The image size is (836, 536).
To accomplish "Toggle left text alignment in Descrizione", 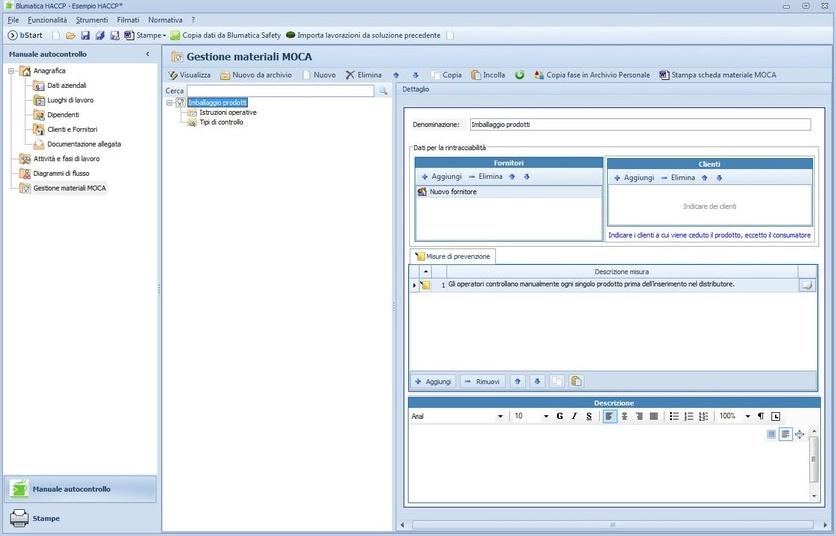I will click(610, 416).
